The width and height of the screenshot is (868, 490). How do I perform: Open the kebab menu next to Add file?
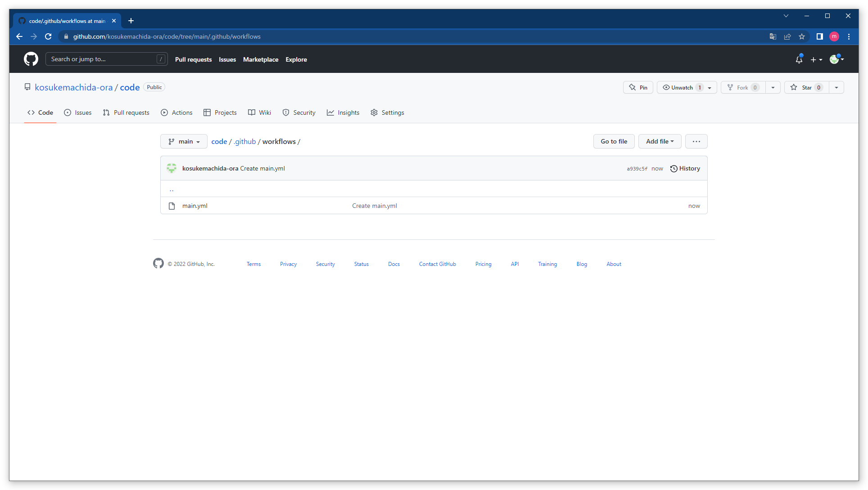696,141
